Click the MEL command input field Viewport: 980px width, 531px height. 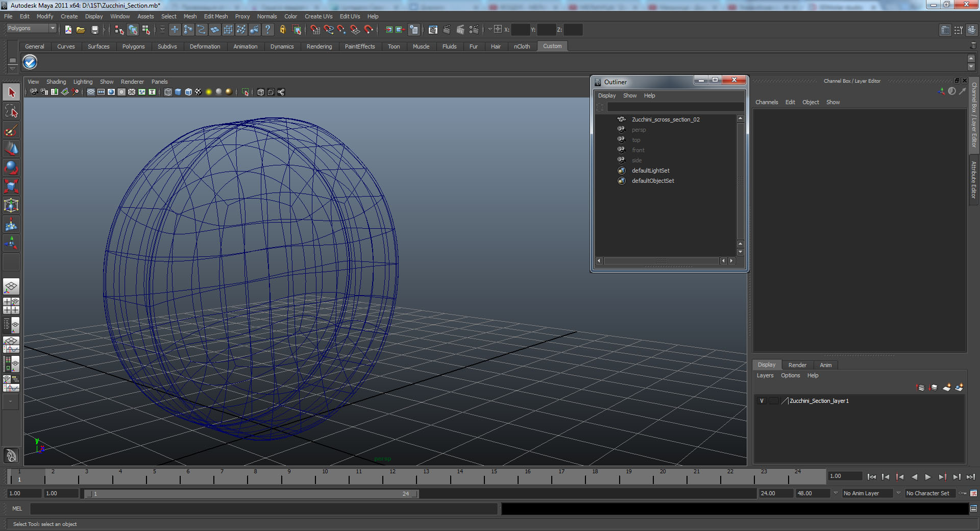pyautogui.click(x=264, y=509)
